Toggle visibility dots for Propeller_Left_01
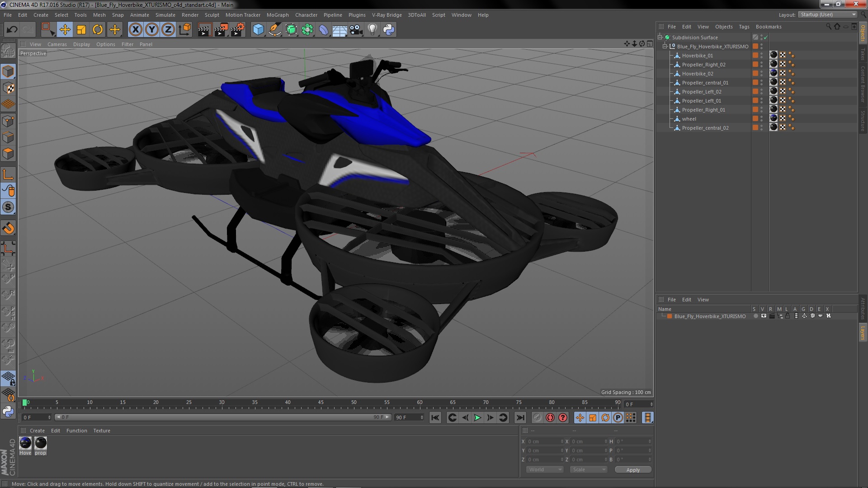The image size is (868, 488). [761, 101]
